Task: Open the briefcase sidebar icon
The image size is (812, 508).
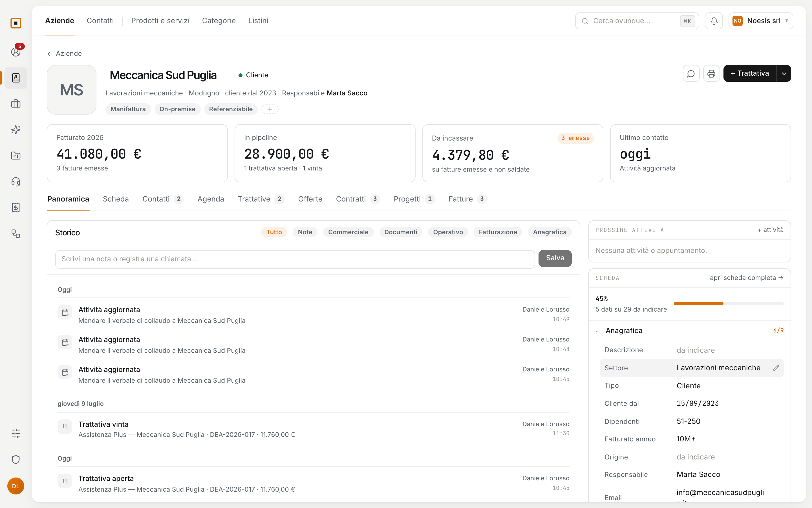Action: click(x=16, y=104)
